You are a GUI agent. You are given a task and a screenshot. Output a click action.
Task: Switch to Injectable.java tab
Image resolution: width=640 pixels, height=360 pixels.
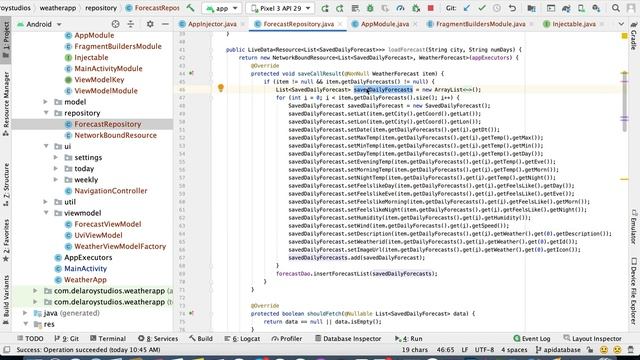(573, 24)
